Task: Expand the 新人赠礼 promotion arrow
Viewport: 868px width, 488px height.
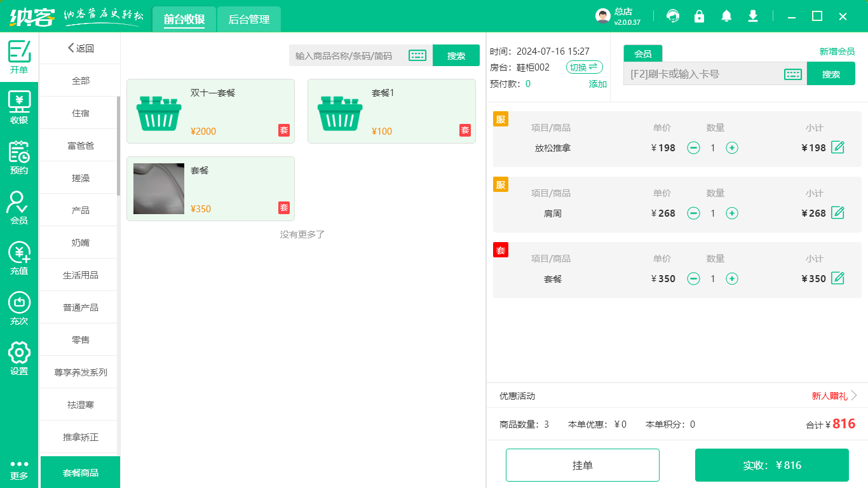Action: click(x=853, y=396)
